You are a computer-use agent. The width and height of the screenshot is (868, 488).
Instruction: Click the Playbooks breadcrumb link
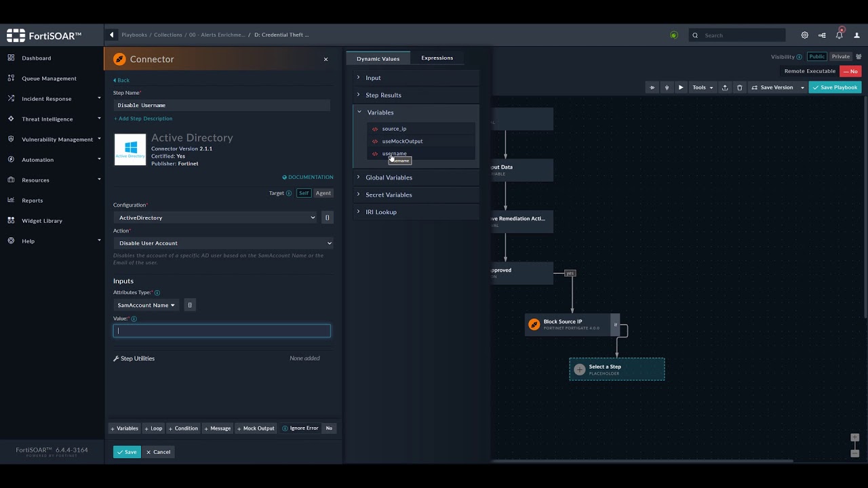pyautogui.click(x=134, y=35)
